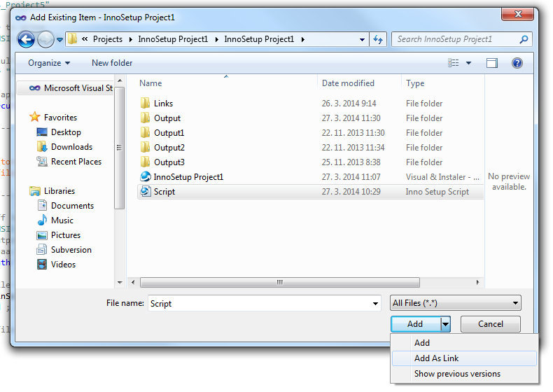Refresh the folder with the refresh icon

(x=378, y=39)
